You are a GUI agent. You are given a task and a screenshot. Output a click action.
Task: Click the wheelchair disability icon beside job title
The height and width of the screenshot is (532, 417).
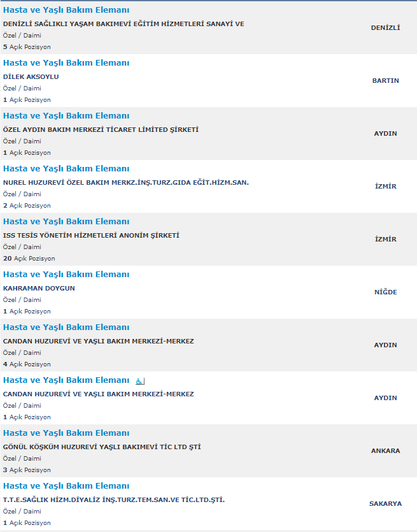pyautogui.click(x=140, y=382)
